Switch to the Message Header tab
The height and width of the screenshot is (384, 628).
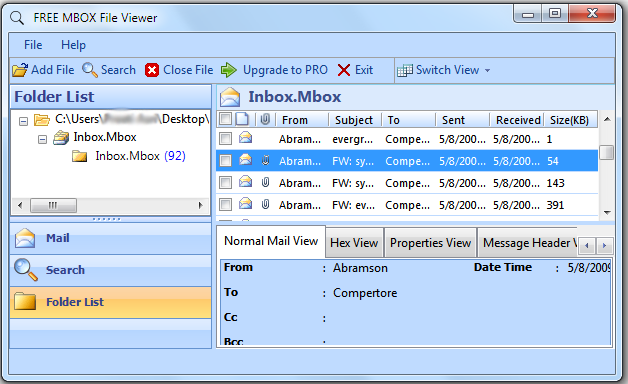(x=528, y=243)
